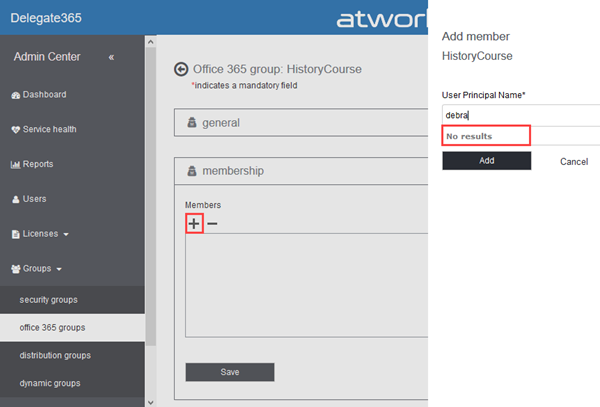Open the Users page
Screen dimensions: 600x407
tap(34, 199)
